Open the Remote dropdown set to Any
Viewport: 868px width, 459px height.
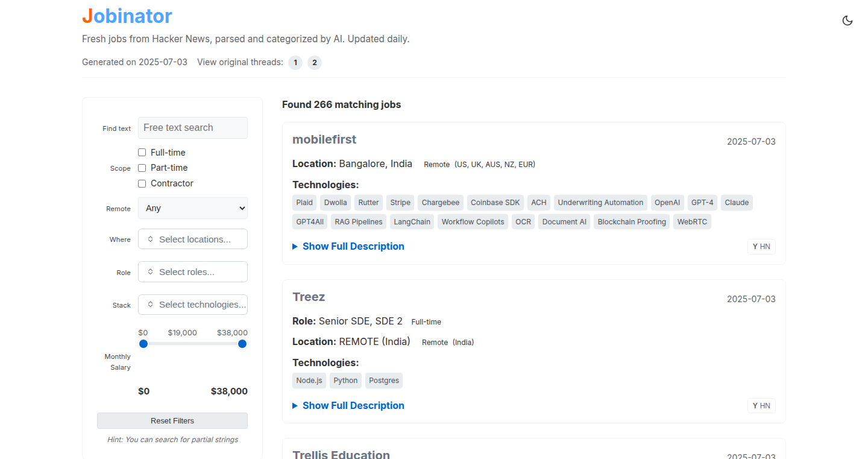pyautogui.click(x=193, y=208)
